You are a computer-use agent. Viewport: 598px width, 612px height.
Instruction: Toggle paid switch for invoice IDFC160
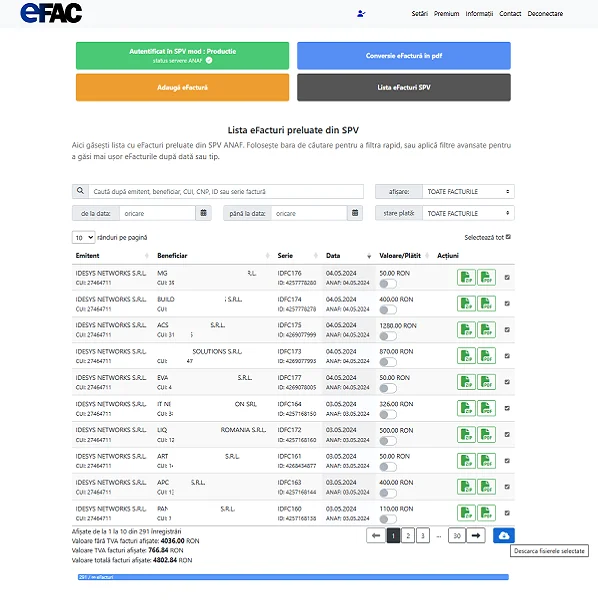(388, 519)
